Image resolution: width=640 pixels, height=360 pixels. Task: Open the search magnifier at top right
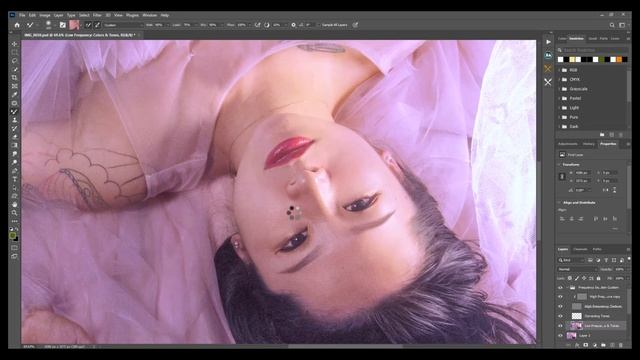(612, 25)
